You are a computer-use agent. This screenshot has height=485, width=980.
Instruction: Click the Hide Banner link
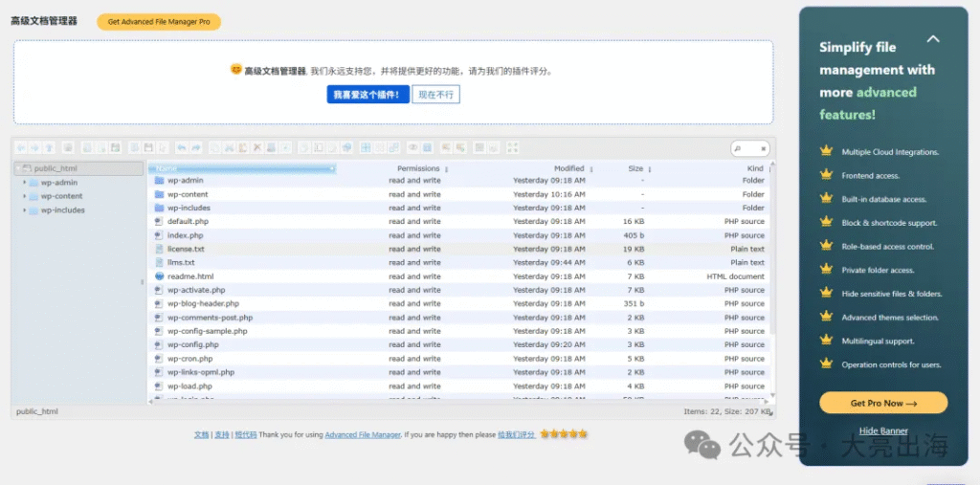tap(883, 430)
